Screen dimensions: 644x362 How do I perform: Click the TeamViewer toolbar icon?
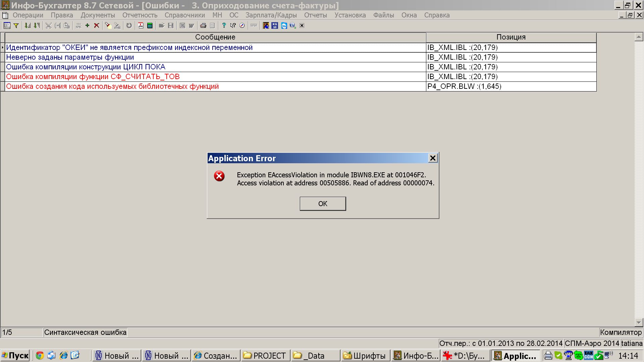(x=284, y=25)
